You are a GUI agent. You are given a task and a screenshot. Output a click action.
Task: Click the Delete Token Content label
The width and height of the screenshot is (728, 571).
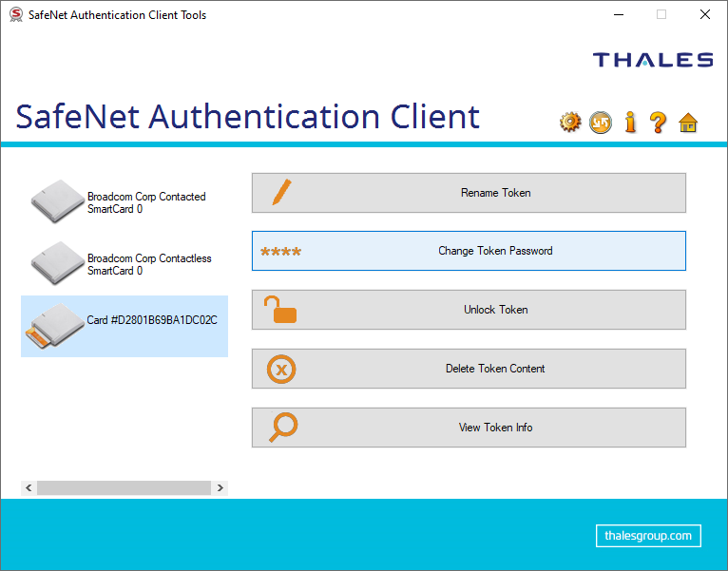[495, 369]
